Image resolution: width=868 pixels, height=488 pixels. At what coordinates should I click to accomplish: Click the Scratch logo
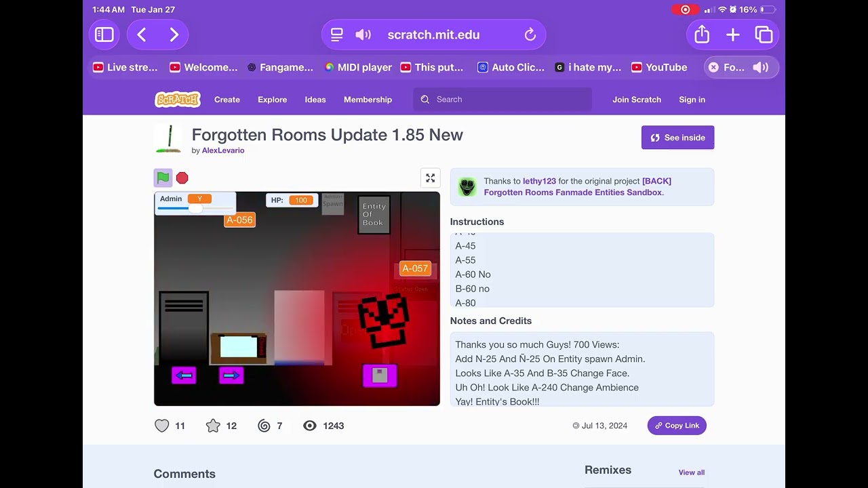178,99
